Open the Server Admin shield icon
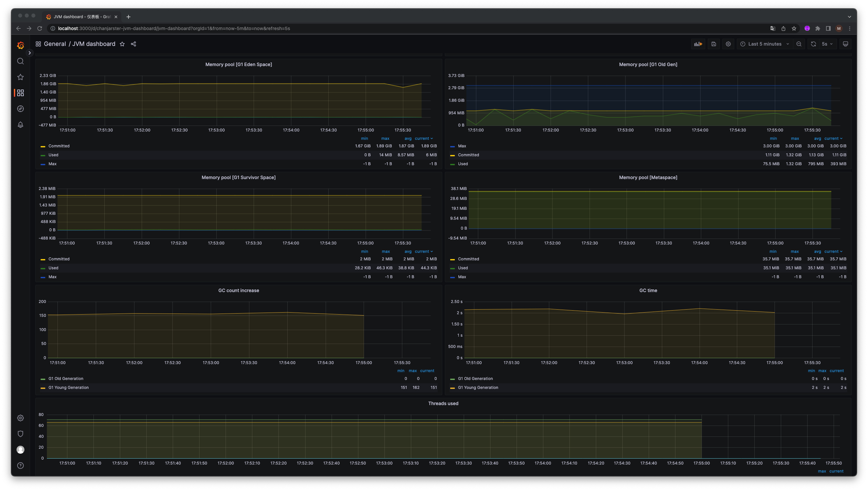This screenshot has height=490, width=868. pos(20,434)
